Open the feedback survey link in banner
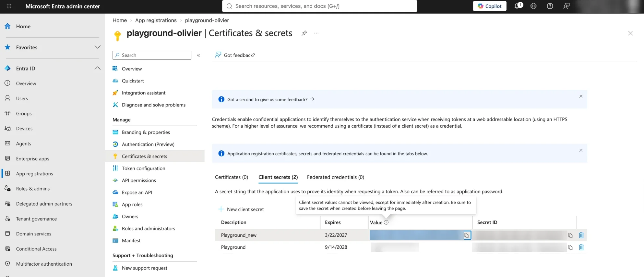This screenshot has width=644, height=277. pyautogui.click(x=271, y=99)
